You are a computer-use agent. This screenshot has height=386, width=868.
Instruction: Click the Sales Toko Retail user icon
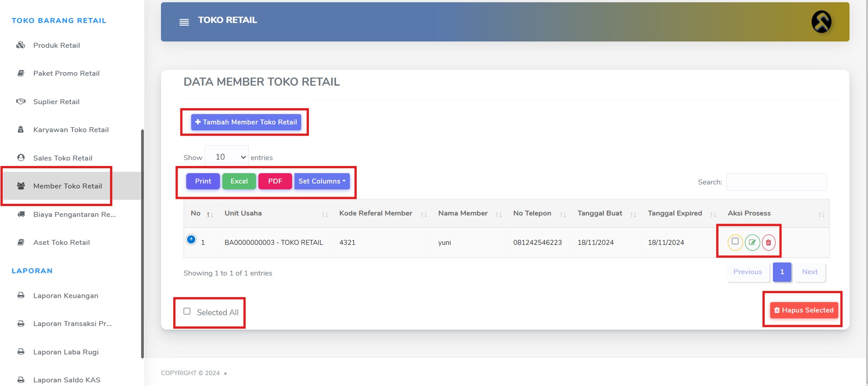tap(21, 158)
